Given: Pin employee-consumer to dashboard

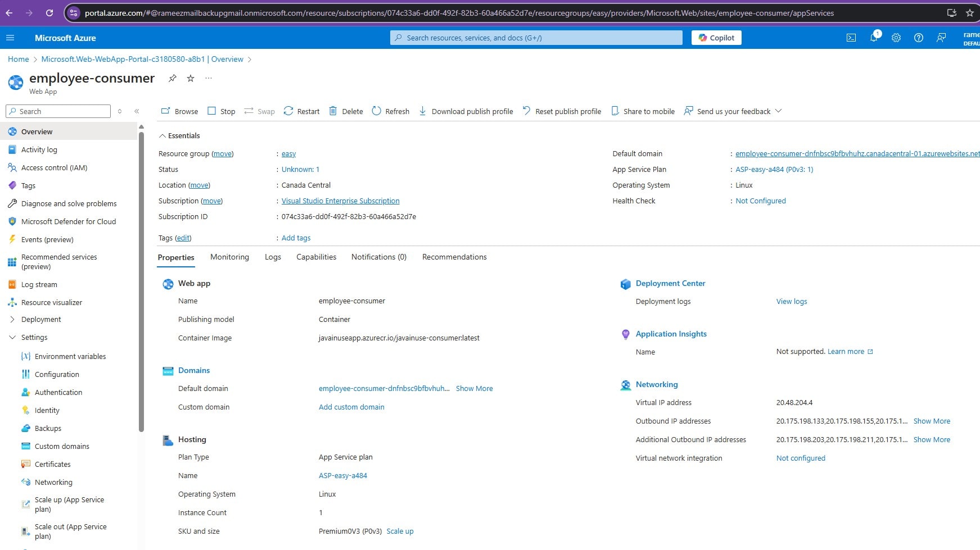Looking at the screenshot, I should click(x=173, y=78).
